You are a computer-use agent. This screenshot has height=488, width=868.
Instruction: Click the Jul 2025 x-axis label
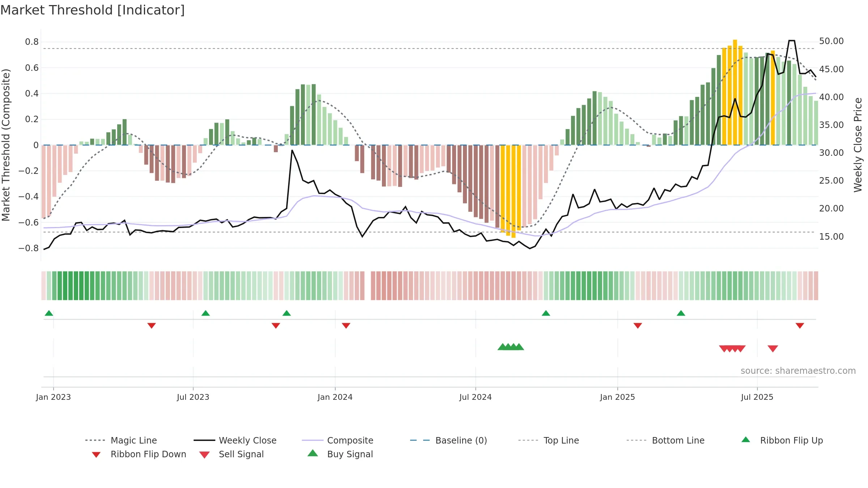pyautogui.click(x=757, y=397)
